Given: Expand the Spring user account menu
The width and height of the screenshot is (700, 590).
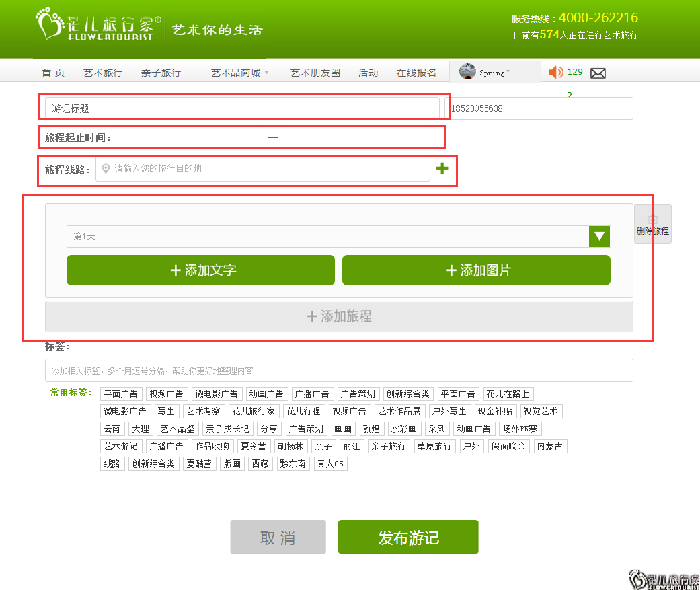Looking at the screenshot, I should pyautogui.click(x=508, y=73).
